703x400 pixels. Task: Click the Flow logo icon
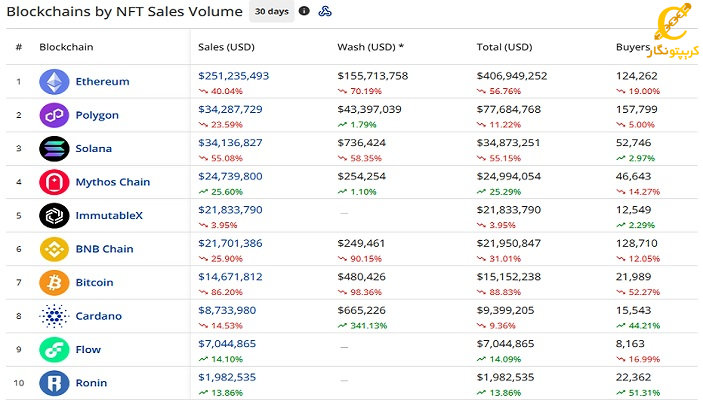click(x=54, y=349)
